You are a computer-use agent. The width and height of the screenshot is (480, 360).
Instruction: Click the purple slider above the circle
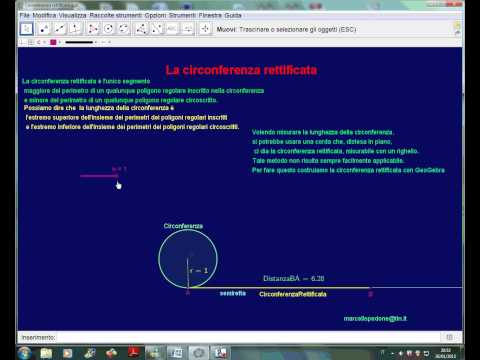pyautogui.click(x=99, y=176)
